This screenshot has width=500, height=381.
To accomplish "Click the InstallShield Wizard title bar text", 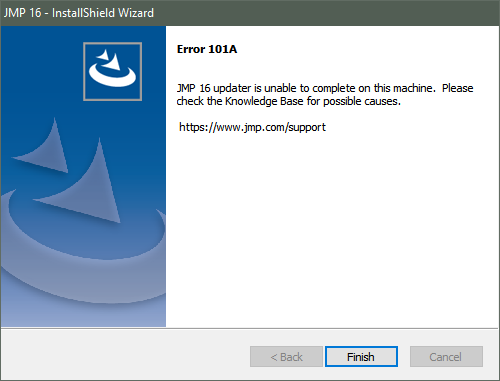I will pos(103,13).
